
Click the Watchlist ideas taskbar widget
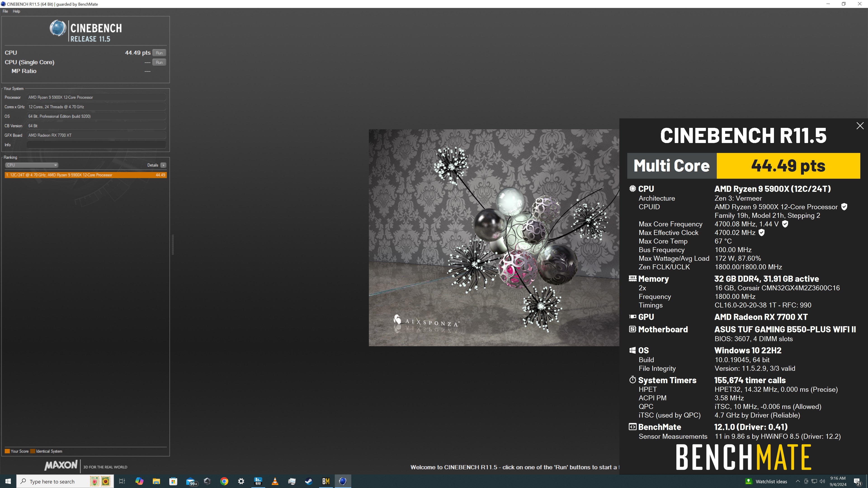766,482
